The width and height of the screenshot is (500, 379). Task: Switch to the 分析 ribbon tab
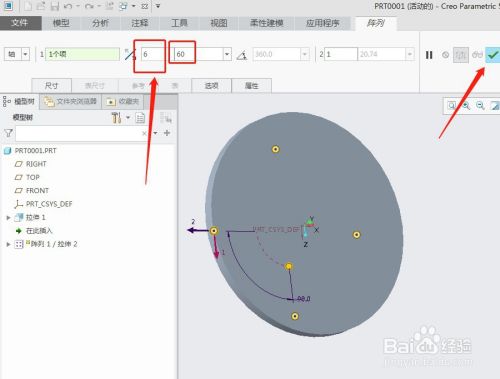100,23
